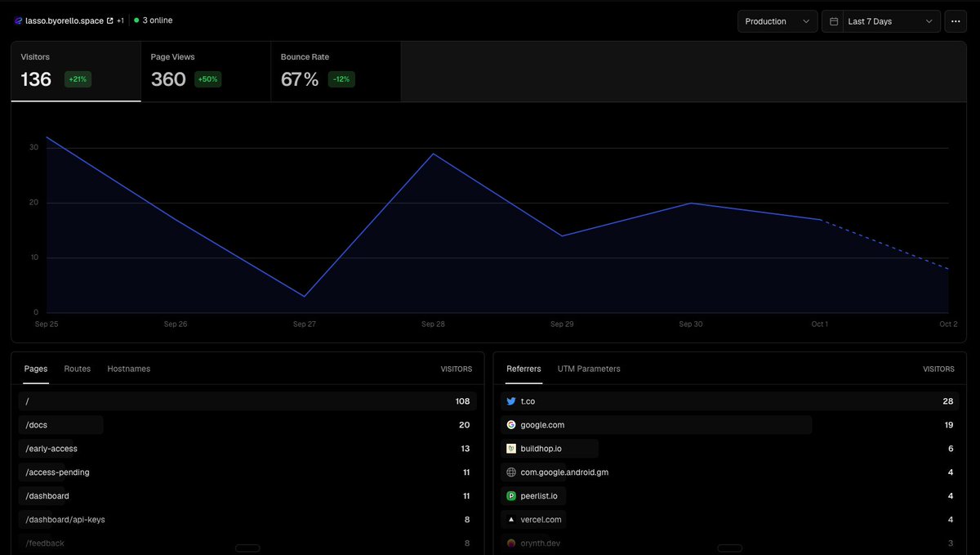This screenshot has width=980, height=555.
Task: Click the Twitter bird icon for t.co
Action: pos(511,401)
